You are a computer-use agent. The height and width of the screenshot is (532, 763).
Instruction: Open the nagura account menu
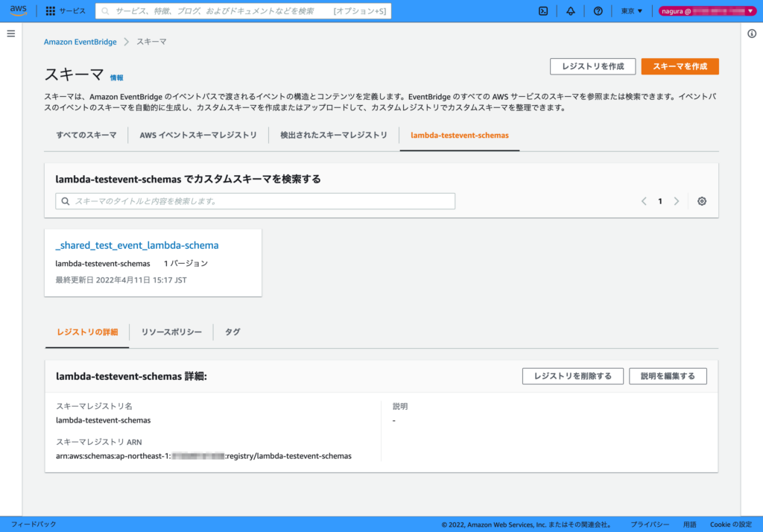pyautogui.click(x=707, y=11)
